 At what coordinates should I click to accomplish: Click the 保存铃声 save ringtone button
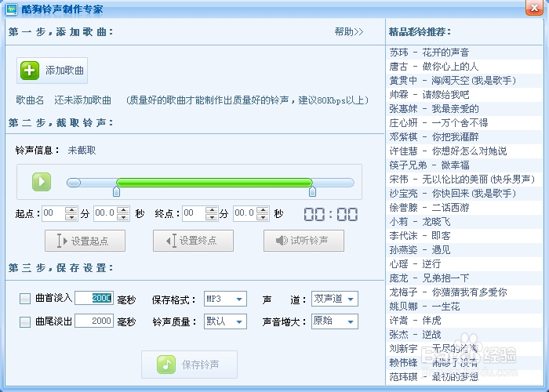point(190,365)
